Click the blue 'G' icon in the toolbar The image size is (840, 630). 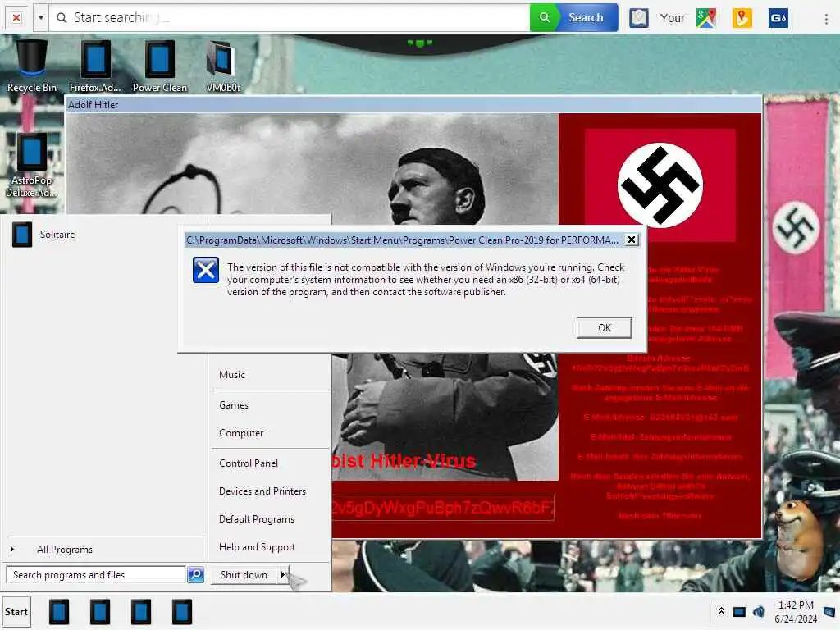pyautogui.click(x=778, y=18)
